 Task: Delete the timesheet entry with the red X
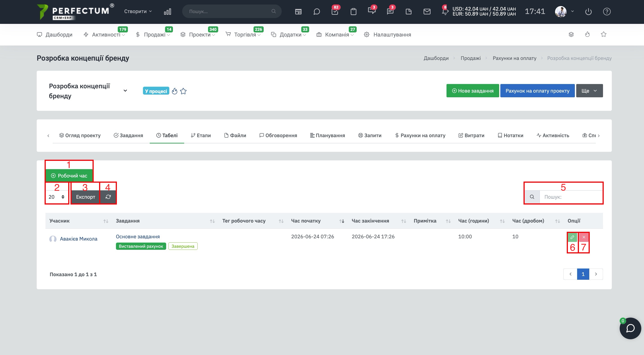tap(584, 237)
